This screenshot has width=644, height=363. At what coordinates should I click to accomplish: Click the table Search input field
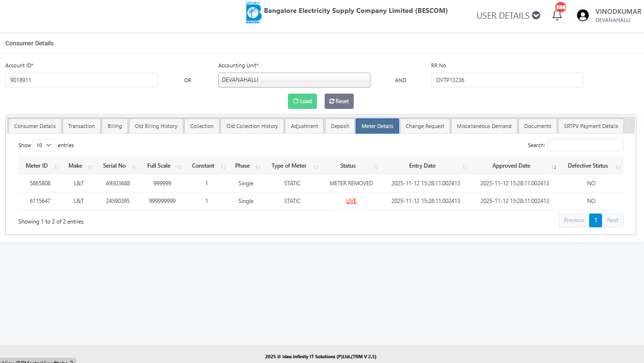(585, 145)
